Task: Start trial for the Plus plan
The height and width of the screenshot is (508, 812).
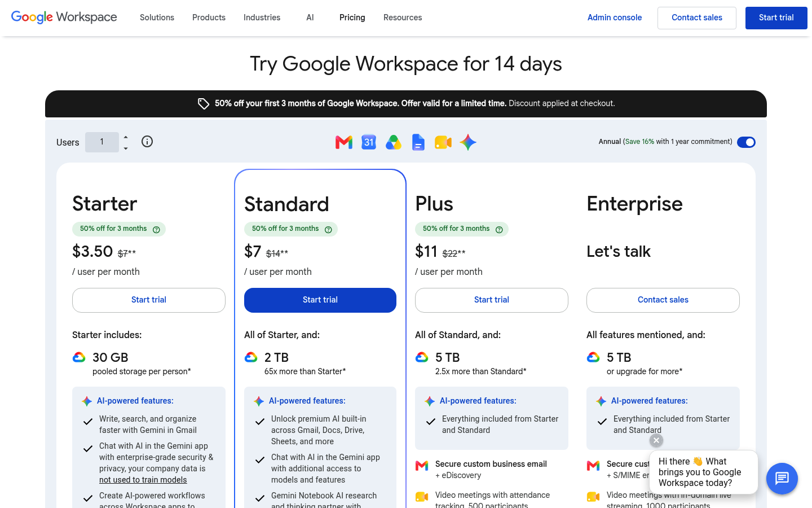Action: [x=492, y=300]
